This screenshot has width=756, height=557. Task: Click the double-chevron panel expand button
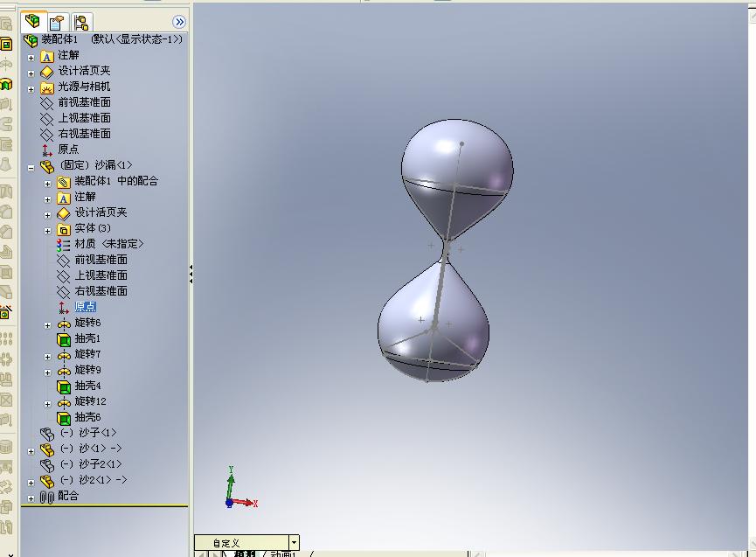pos(179,22)
